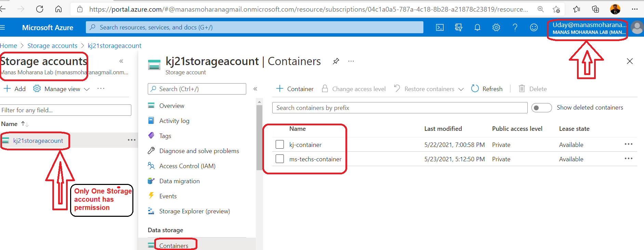Open Tags in resource menu
The height and width of the screenshot is (250, 644).
coord(165,136)
